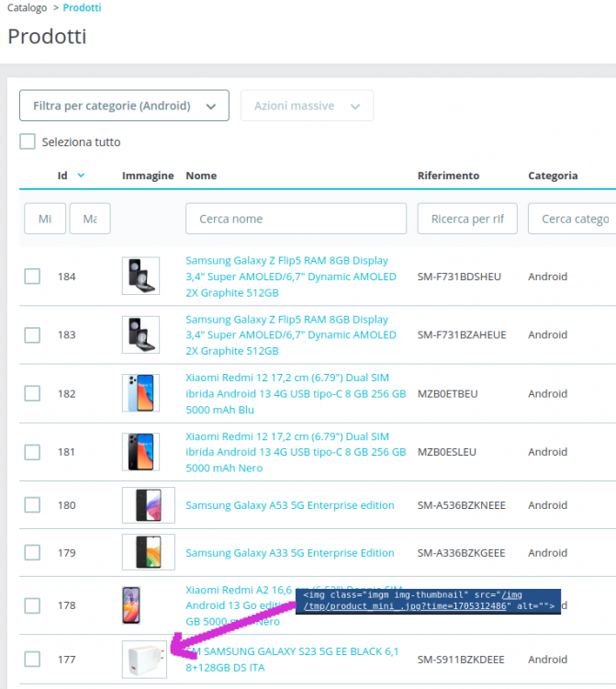Click reference SM-F731BZAHEUE

click(x=462, y=334)
